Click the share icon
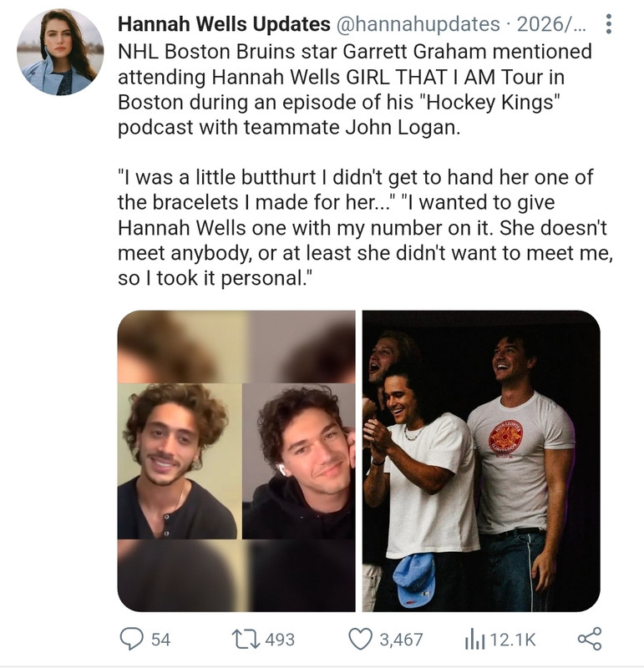 pyautogui.click(x=590, y=639)
